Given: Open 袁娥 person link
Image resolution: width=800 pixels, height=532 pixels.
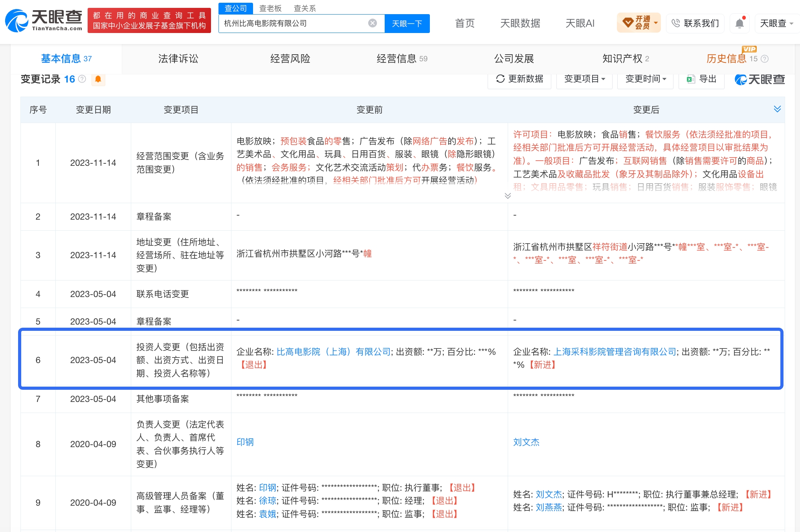Looking at the screenshot, I should [268, 514].
